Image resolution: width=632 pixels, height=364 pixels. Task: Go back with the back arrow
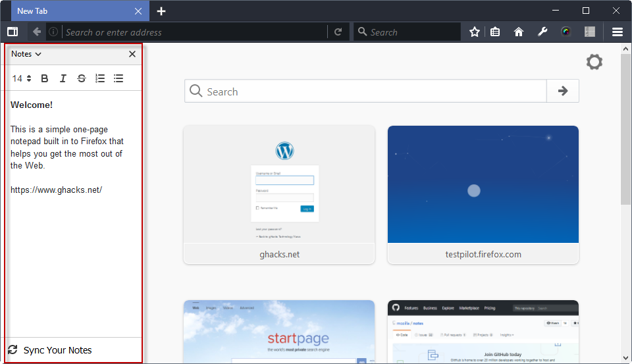point(37,32)
